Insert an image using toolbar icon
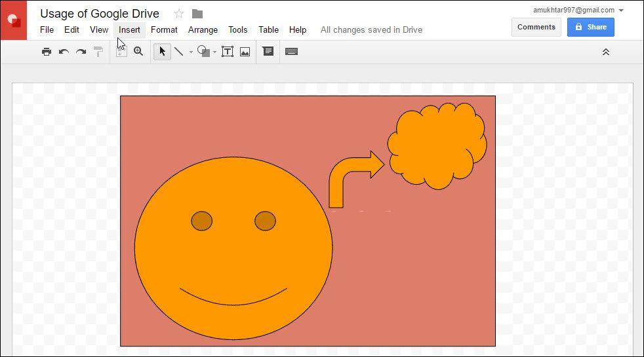This screenshot has width=644, height=357. (245, 52)
